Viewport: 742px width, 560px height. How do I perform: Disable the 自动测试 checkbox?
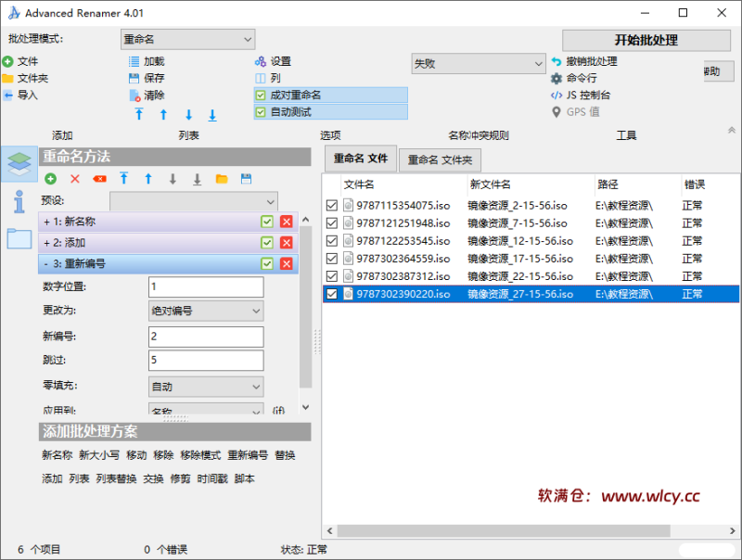(x=261, y=111)
